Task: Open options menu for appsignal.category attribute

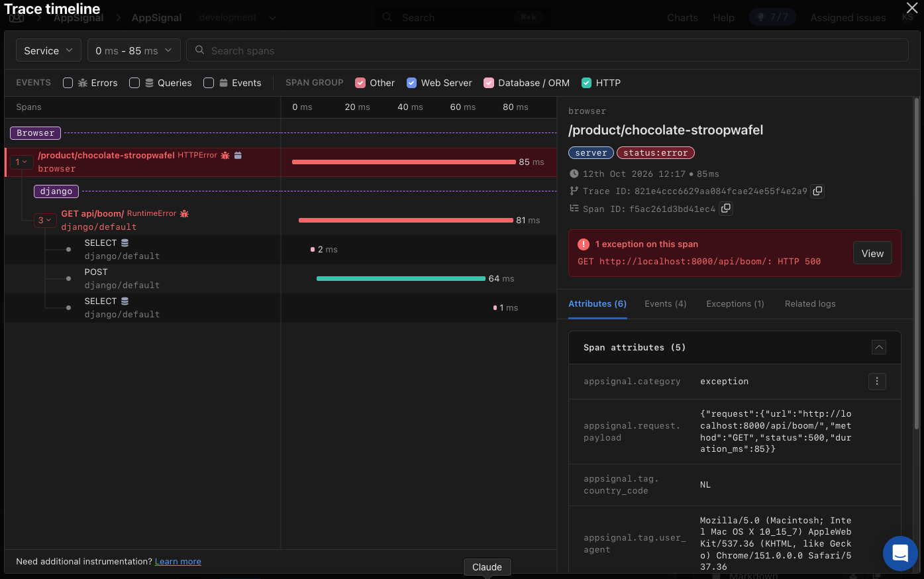Action: [x=877, y=381]
